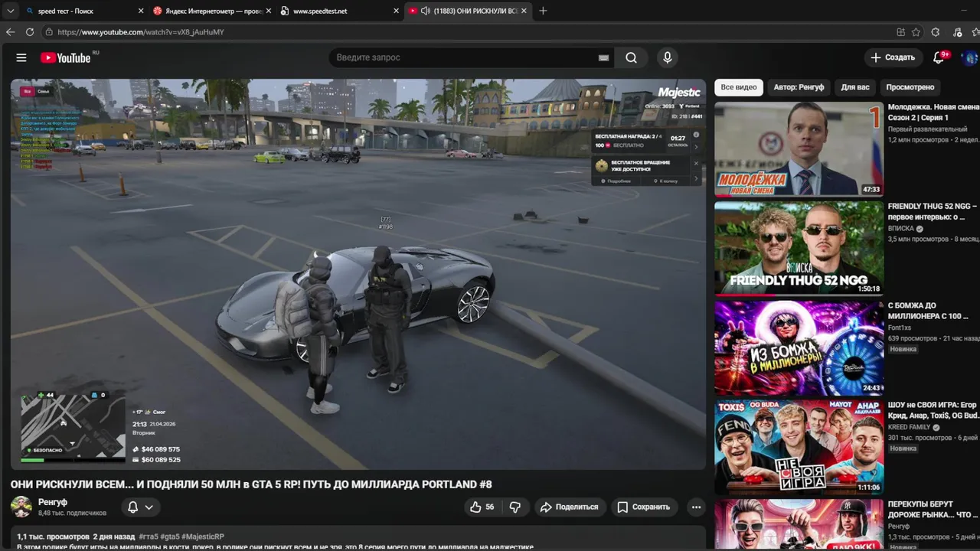Close the YouTube video tab
980x551 pixels.
524,11
